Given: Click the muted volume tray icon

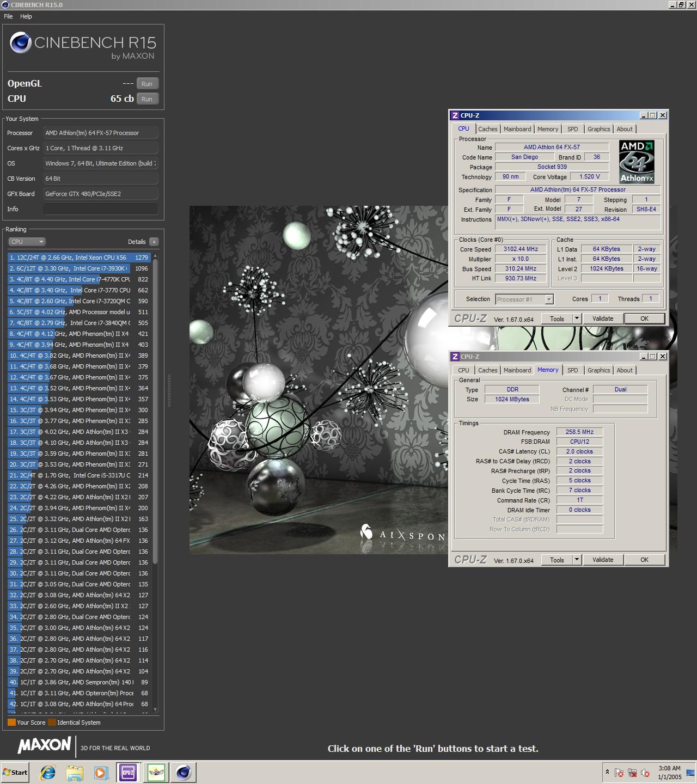Looking at the screenshot, I should coord(646,772).
